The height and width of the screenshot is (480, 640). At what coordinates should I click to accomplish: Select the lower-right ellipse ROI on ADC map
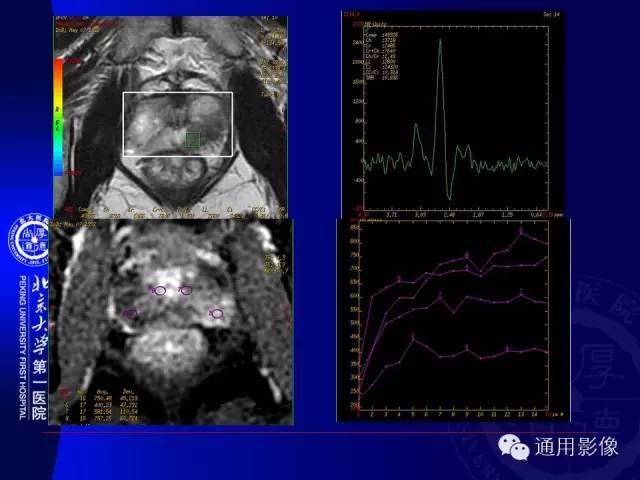point(216,313)
